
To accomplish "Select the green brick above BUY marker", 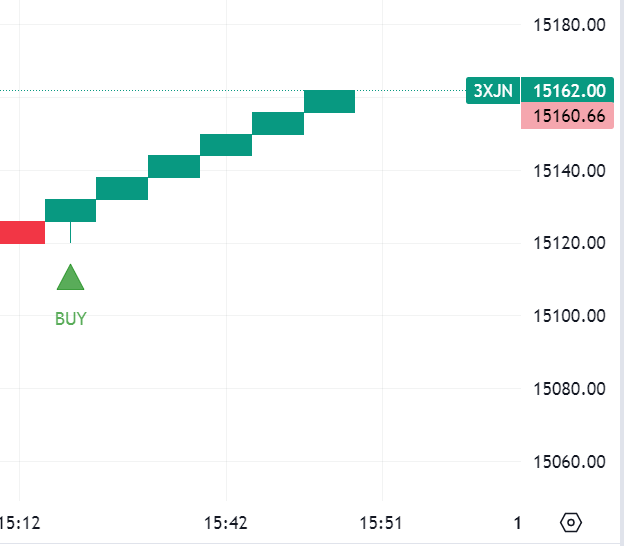I will 71,210.
